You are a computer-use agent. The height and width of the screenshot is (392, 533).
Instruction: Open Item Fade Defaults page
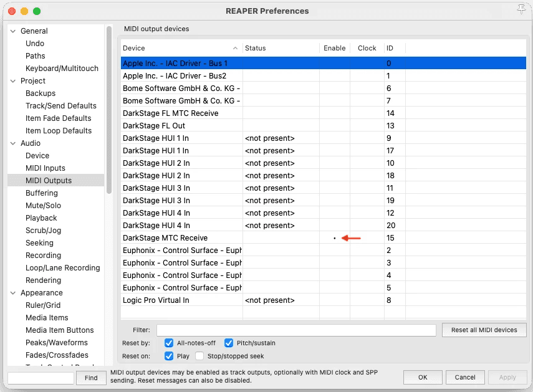[59, 118]
